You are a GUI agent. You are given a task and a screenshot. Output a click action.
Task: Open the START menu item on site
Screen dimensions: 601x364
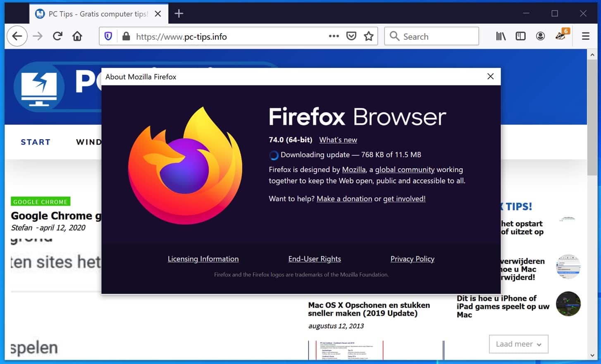[x=36, y=142]
